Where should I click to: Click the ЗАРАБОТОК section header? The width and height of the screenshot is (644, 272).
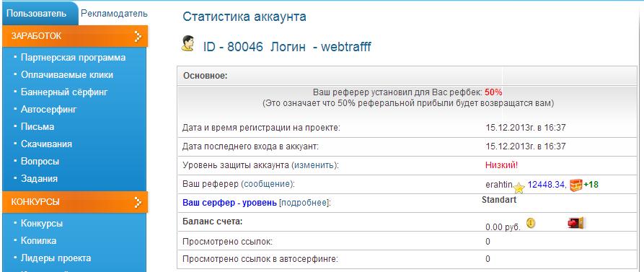(75, 36)
